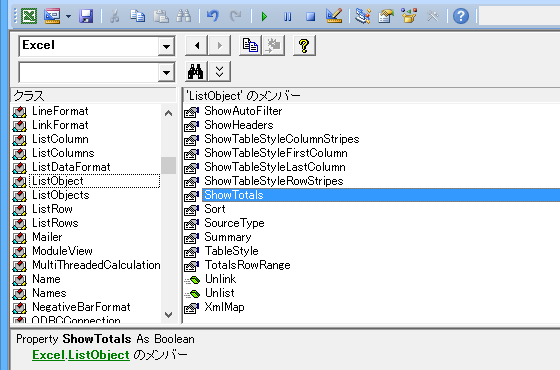Select the ListObject class
The height and width of the screenshot is (370, 560).
pyautogui.click(x=58, y=181)
